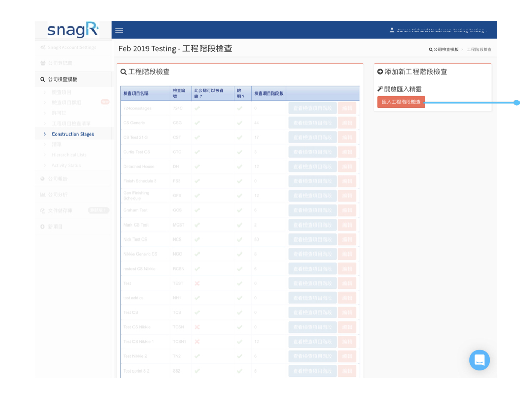532x399 pixels.
Task: Click the user avatar icon in header
Action: pyautogui.click(x=392, y=30)
